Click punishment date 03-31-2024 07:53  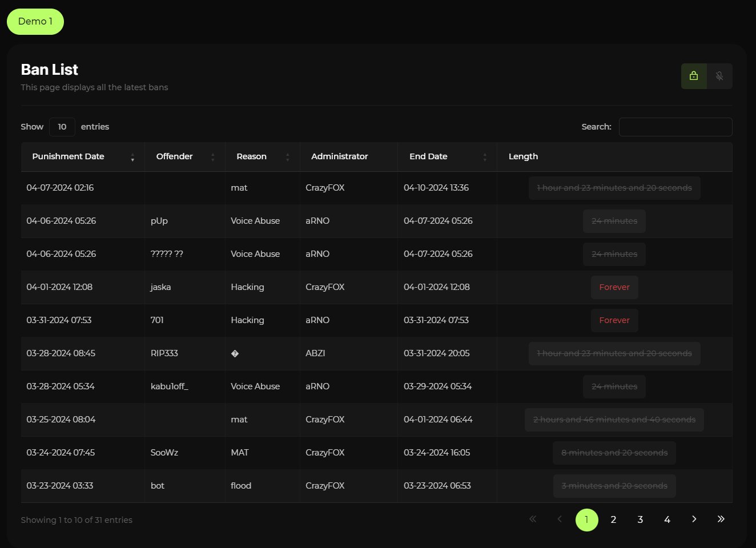click(x=59, y=320)
